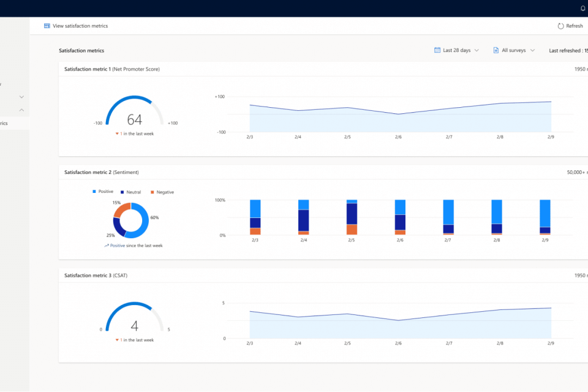Open the All surveys filter dropdown

[514, 50]
